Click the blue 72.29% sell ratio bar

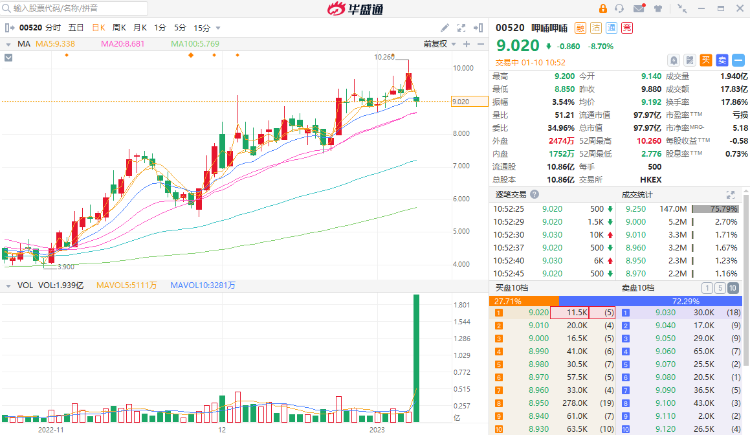point(650,301)
